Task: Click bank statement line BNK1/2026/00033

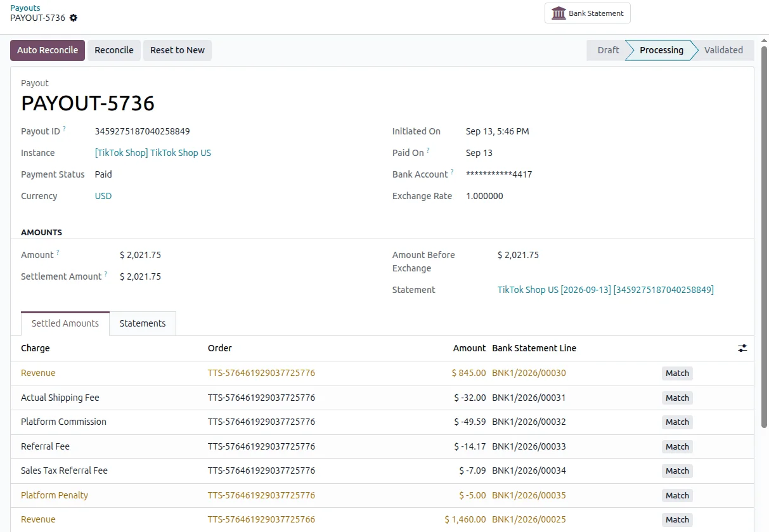Action: (x=529, y=447)
